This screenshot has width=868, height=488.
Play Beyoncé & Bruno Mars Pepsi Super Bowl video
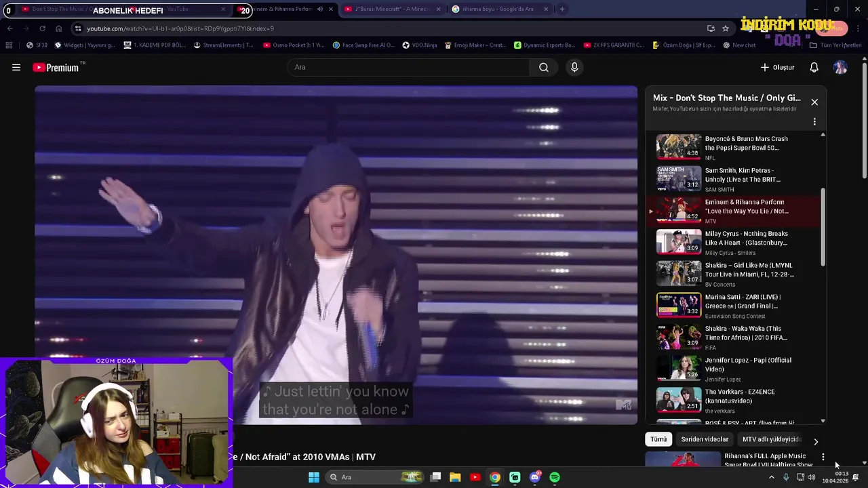pyautogui.click(x=735, y=147)
